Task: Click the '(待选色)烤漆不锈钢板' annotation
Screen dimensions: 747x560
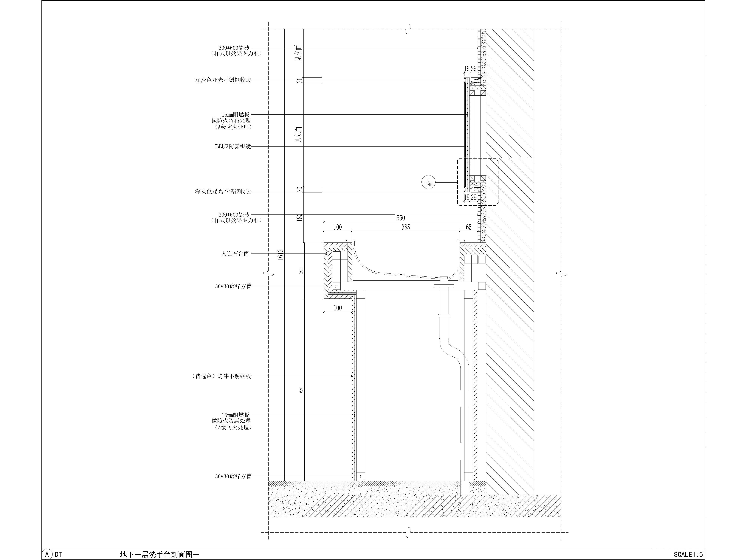Action: click(x=221, y=376)
